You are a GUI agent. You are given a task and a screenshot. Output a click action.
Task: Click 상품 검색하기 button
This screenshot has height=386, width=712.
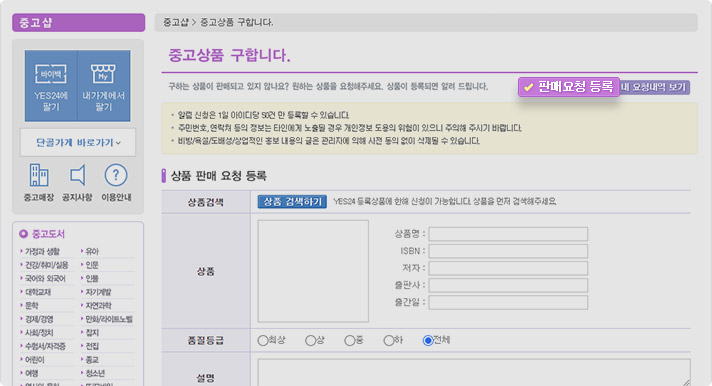[x=292, y=202]
